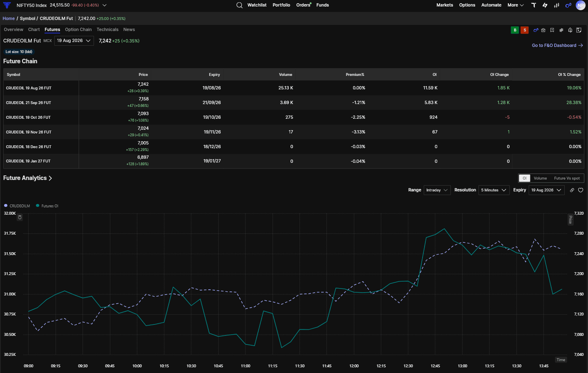The image size is (588, 373).
Task: Expand the Intraday Range dropdown
Action: coord(437,190)
